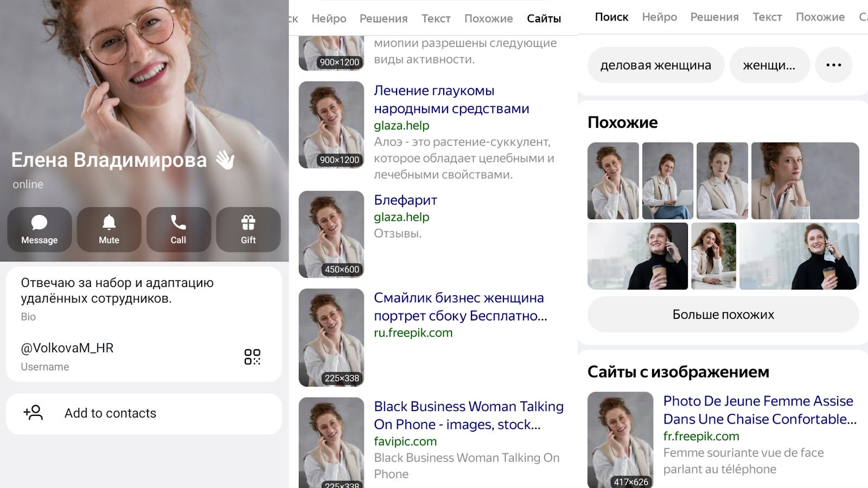Select the Сайты tab in the middle panel
This screenshot has height=488, width=868.
tap(544, 18)
